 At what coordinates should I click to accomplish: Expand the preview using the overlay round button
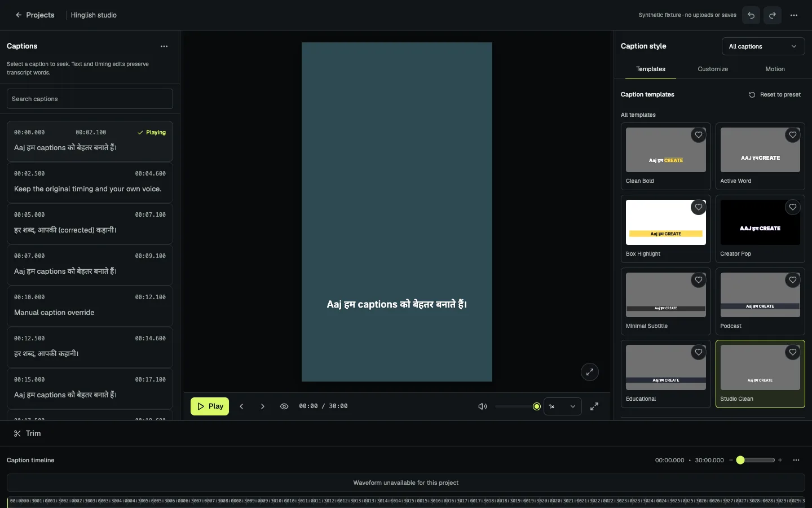(x=590, y=372)
